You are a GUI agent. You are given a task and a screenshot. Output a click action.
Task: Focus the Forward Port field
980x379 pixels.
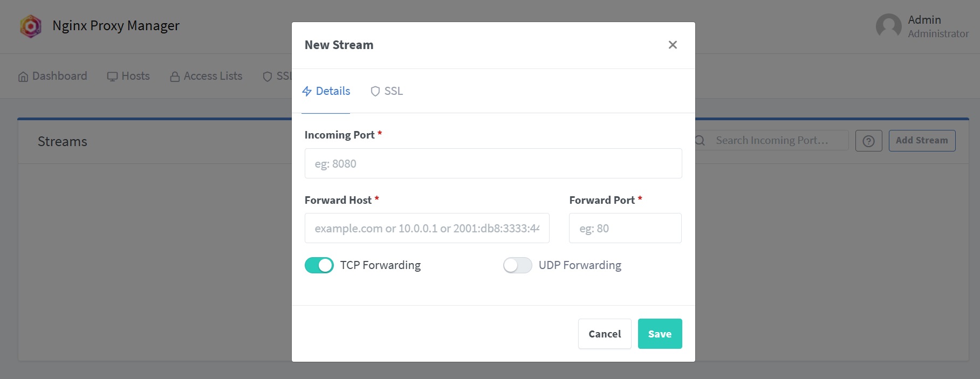[625, 228]
